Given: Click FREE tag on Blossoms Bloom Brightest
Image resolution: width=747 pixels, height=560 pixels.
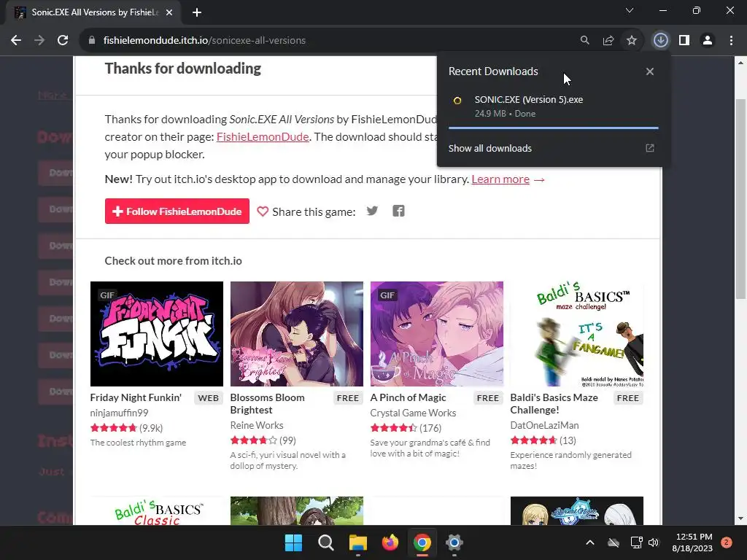Looking at the screenshot, I should (348, 398).
